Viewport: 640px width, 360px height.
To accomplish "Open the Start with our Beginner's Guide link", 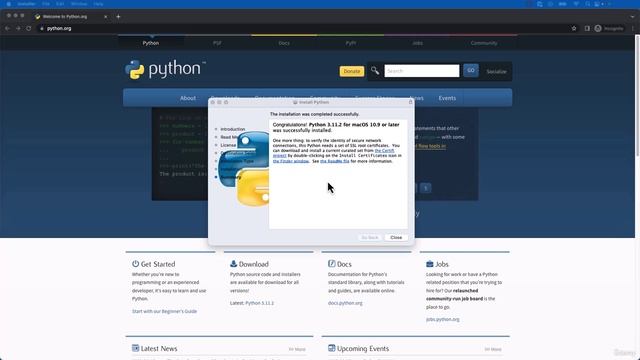I will tap(164, 311).
